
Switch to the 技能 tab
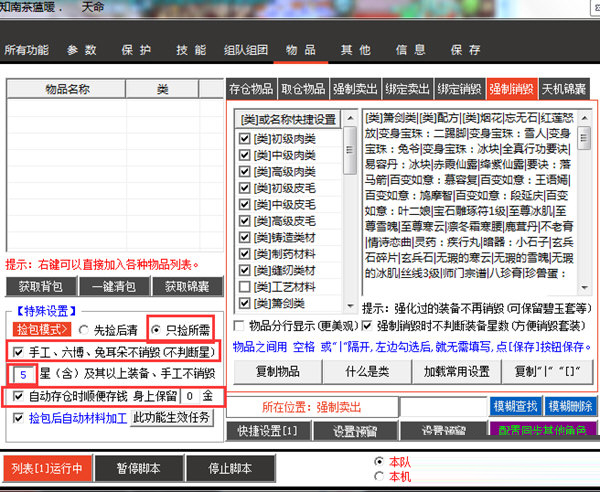pos(191,50)
